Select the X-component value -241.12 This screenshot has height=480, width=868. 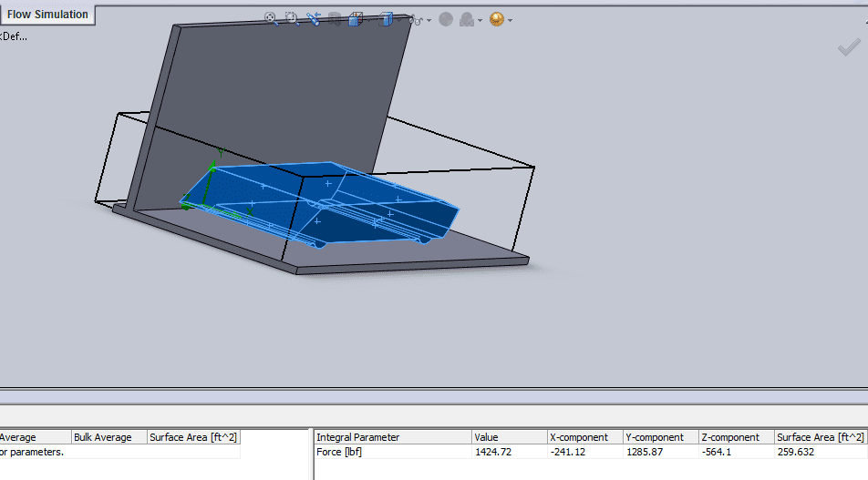pyautogui.click(x=568, y=452)
